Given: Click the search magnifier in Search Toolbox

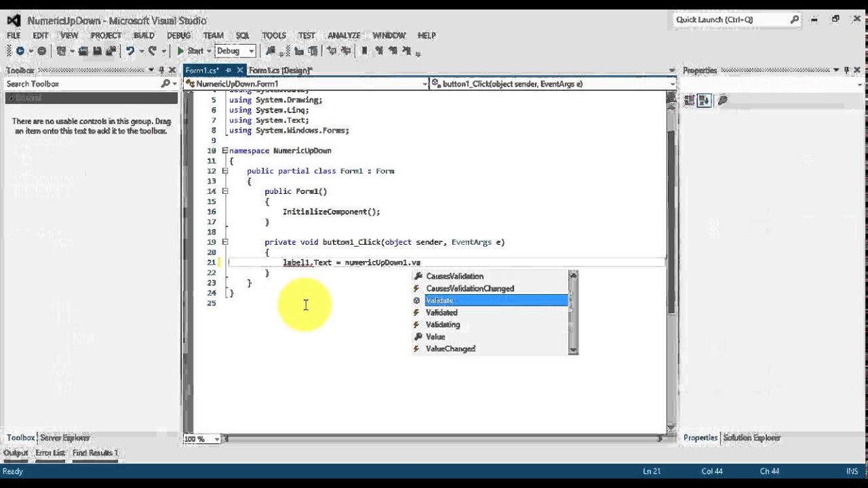Looking at the screenshot, I should click(x=165, y=83).
